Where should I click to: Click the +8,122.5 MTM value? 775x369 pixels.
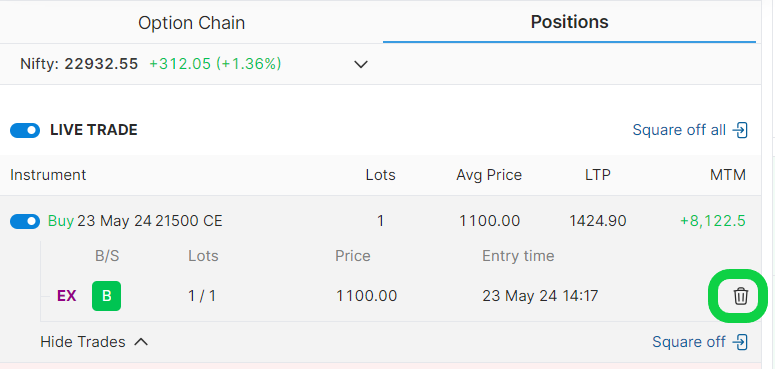[x=713, y=221]
